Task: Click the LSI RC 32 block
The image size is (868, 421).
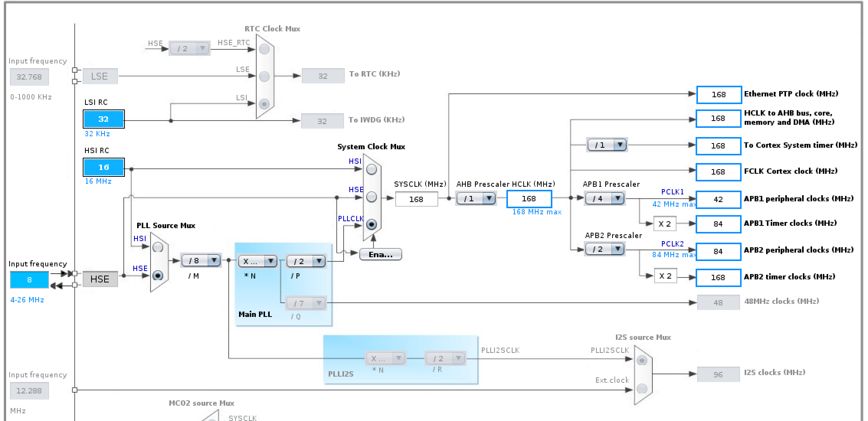Action: [x=103, y=119]
